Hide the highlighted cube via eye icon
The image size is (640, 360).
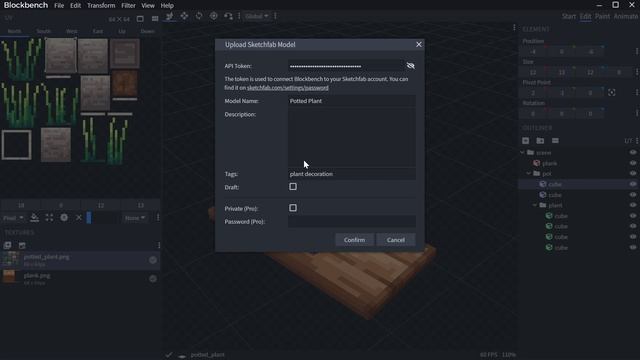coord(633,184)
